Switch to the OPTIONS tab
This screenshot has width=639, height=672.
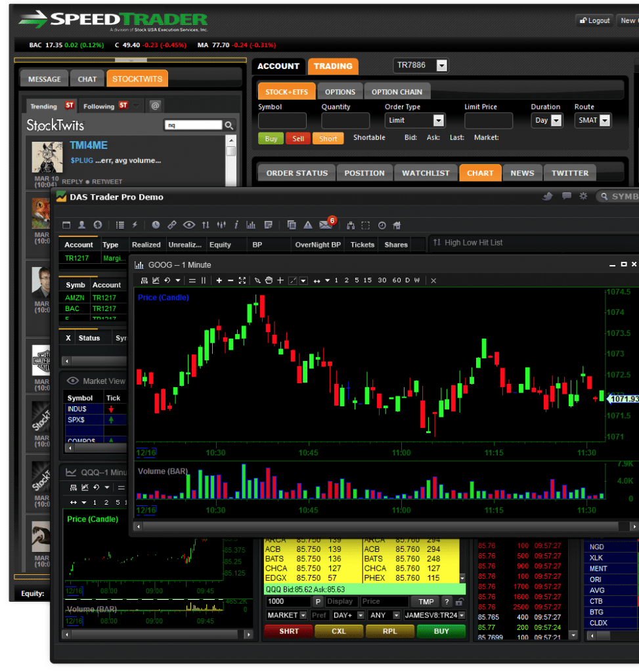click(x=340, y=92)
